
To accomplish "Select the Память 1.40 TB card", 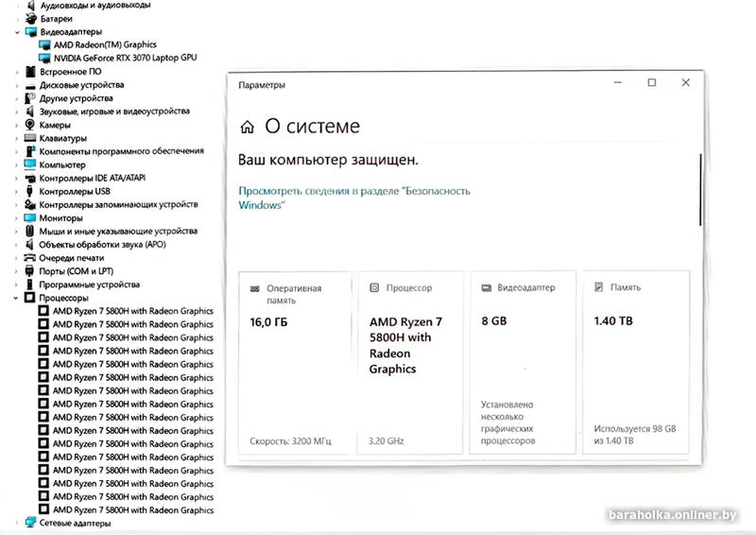I will [636, 363].
